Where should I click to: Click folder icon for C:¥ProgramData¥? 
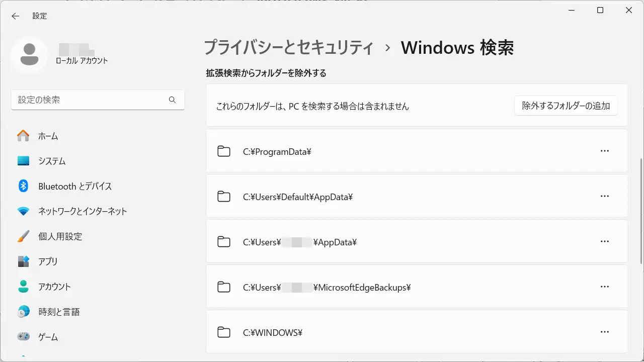(x=224, y=151)
